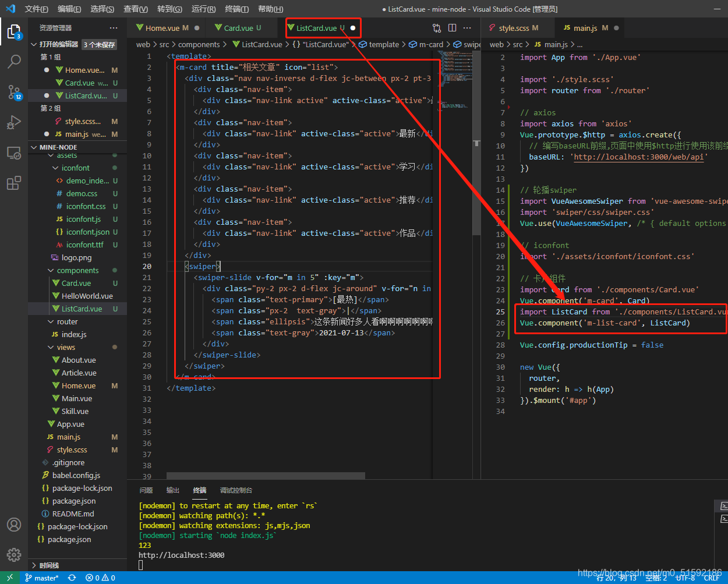
Task: Click the master branch indicator
Action: click(42, 578)
